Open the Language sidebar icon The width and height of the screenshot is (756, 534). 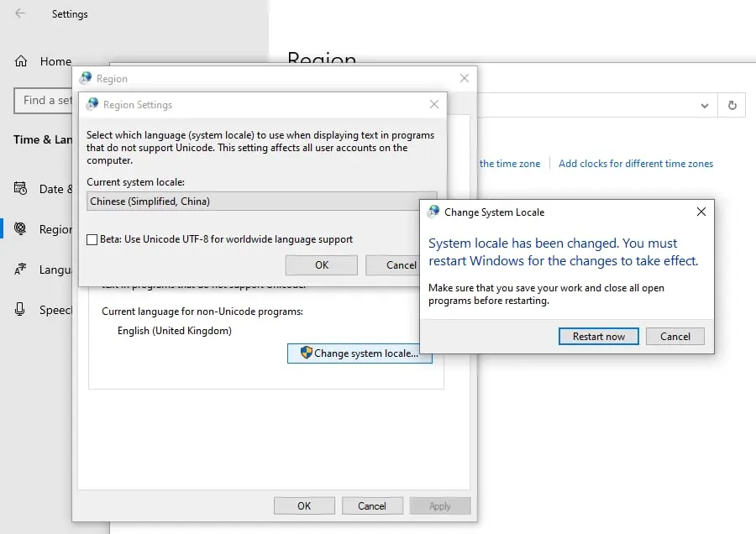click(21, 270)
